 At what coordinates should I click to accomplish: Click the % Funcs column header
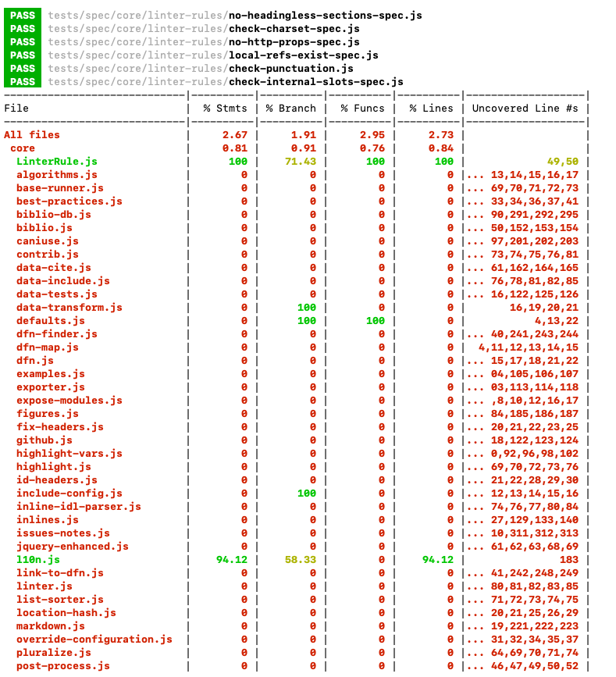coord(362,109)
